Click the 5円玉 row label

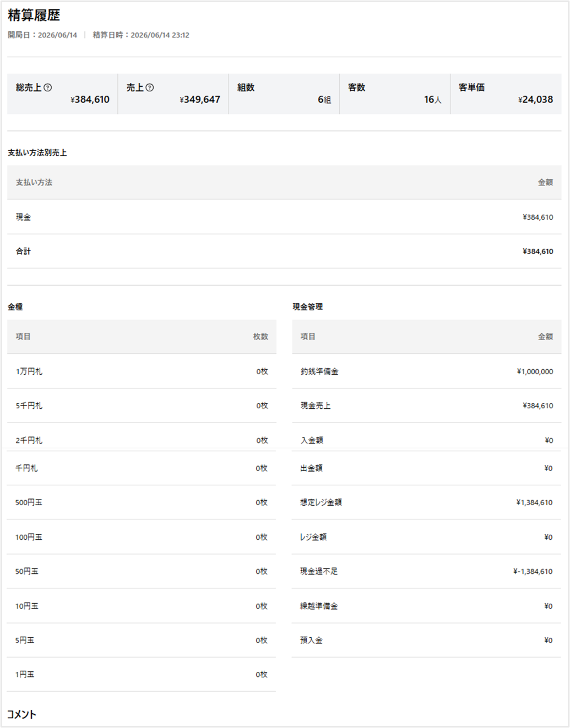click(25, 640)
